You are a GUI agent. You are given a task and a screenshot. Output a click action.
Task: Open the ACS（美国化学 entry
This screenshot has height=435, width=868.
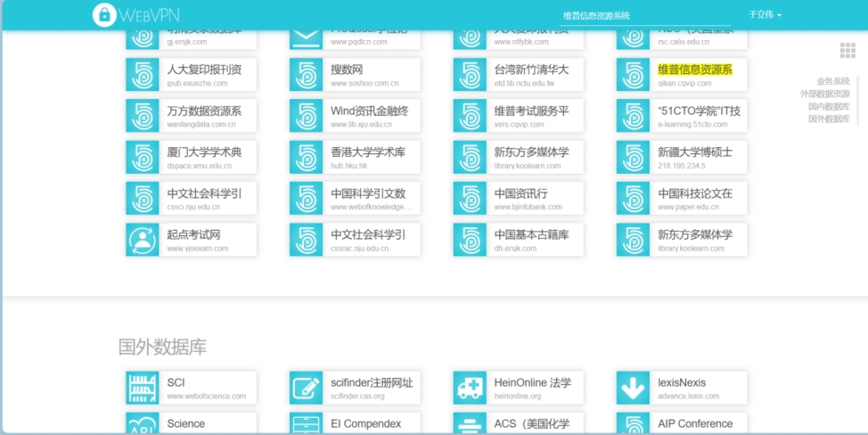518,423
